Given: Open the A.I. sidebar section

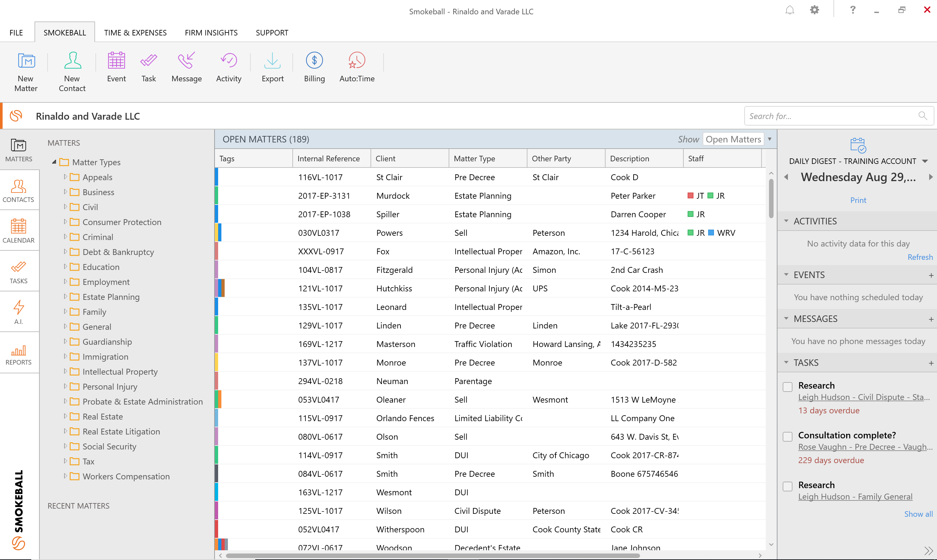Looking at the screenshot, I should pos(19,312).
